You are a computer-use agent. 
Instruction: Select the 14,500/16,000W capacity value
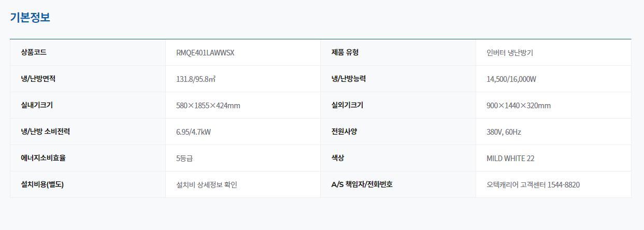click(511, 79)
